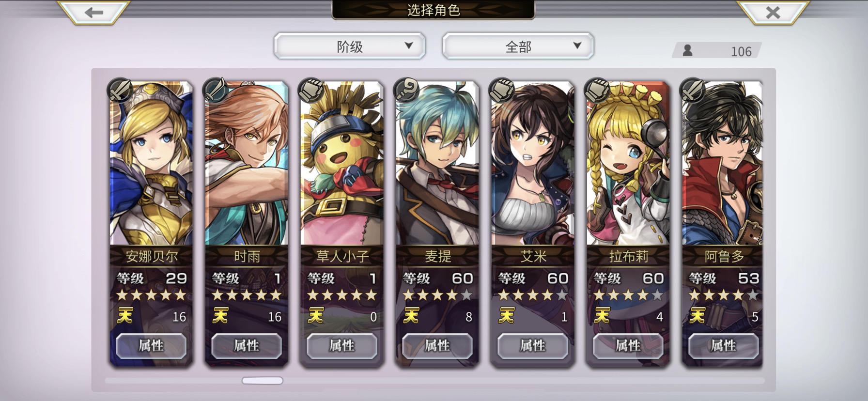Open 属性 for 麦提
The width and height of the screenshot is (868, 401).
click(x=437, y=346)
